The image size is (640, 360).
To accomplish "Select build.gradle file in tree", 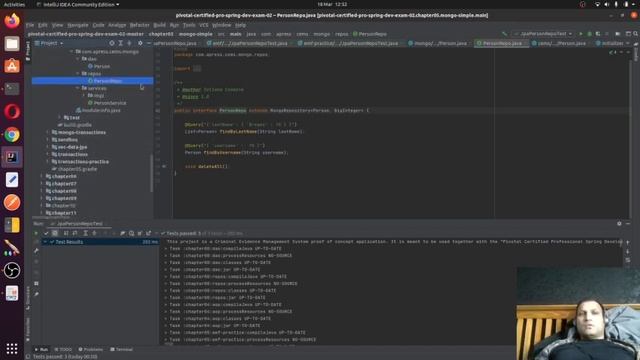I will point(75,125).
